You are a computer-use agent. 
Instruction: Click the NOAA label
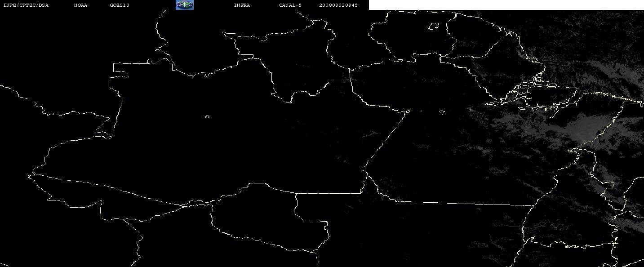point(81,5)
